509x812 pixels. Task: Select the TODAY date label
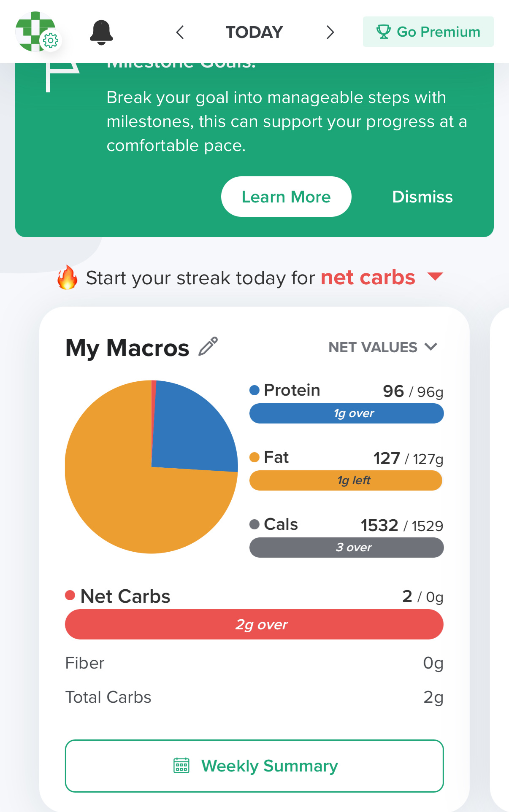(x=254, y=32)
